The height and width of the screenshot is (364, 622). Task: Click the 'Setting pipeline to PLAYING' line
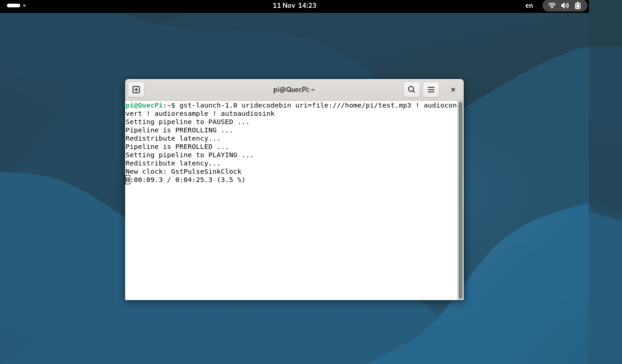click(189, 155)
